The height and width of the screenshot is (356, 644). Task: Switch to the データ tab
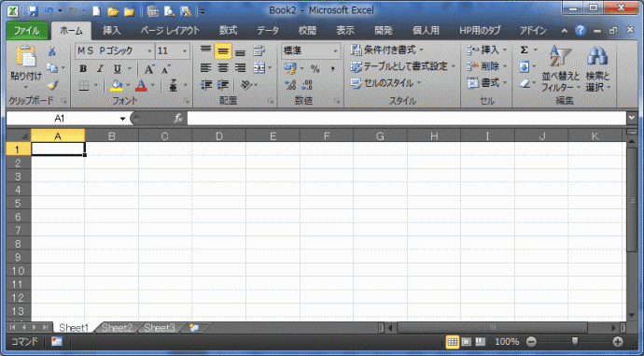point(268,31)
